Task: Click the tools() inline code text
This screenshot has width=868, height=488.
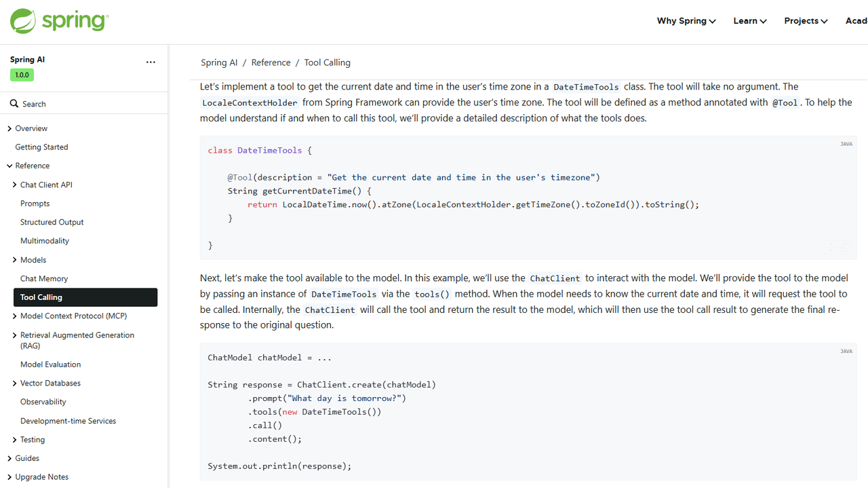Action: [x=433, y=295]
